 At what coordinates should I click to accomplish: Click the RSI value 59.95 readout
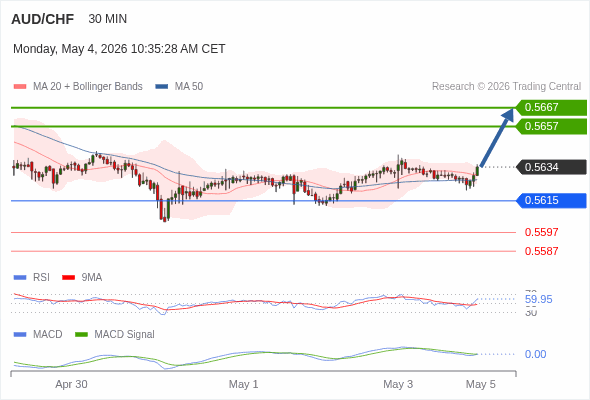click(538, 300)
